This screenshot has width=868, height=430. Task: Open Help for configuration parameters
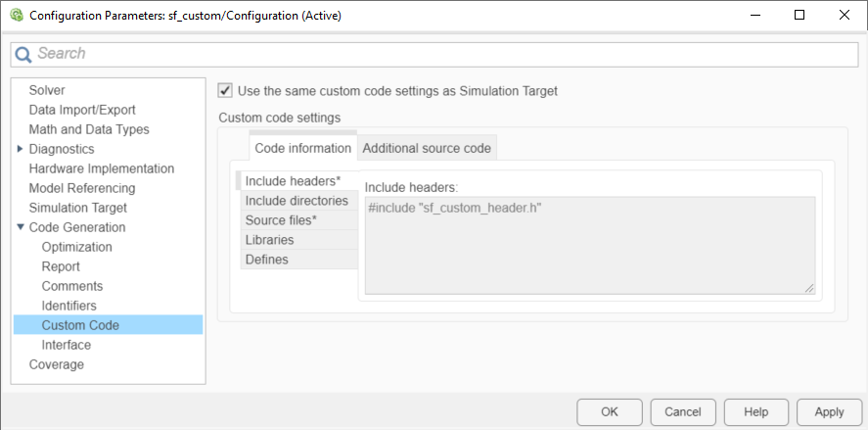click(755, 411)
